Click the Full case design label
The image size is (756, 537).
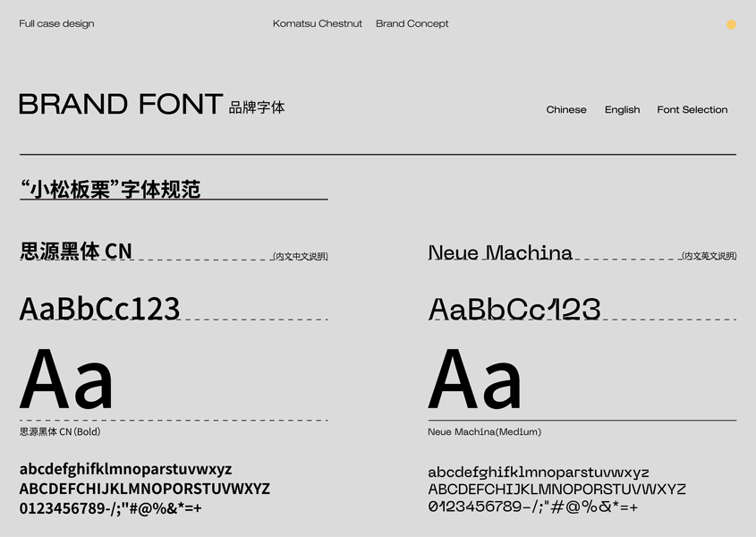click(x=56, y=23)
